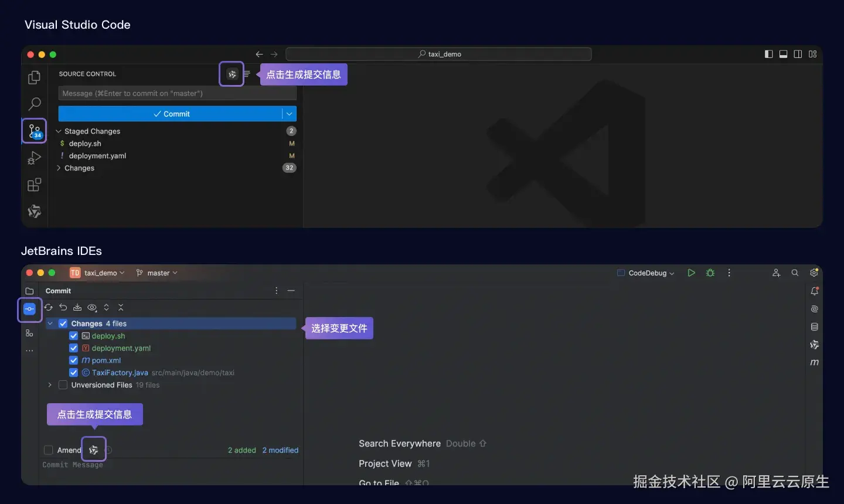
Task: Click the green Run button in JetBrains
Action: (692, 273)
